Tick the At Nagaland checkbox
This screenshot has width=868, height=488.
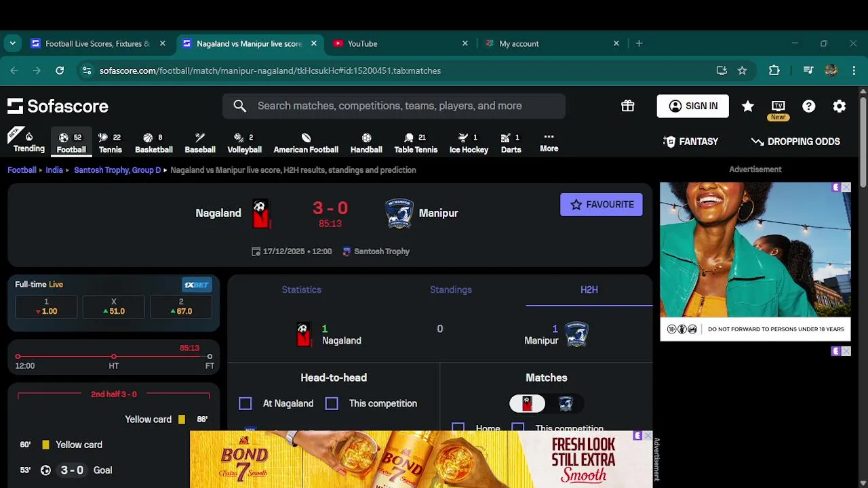pyautogui.click(x=245, y=403)
